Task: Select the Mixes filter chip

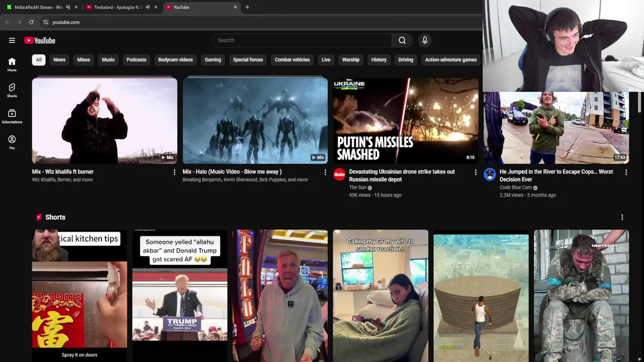Action: [x=84, y=60]
